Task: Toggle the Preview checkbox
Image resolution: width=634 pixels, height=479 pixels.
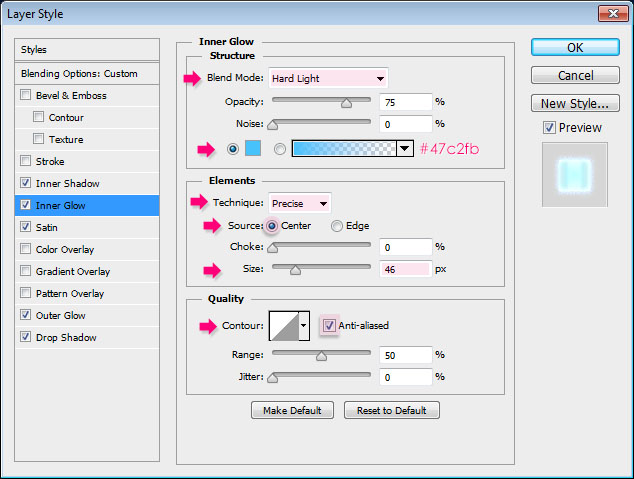Action: point(549,128)
